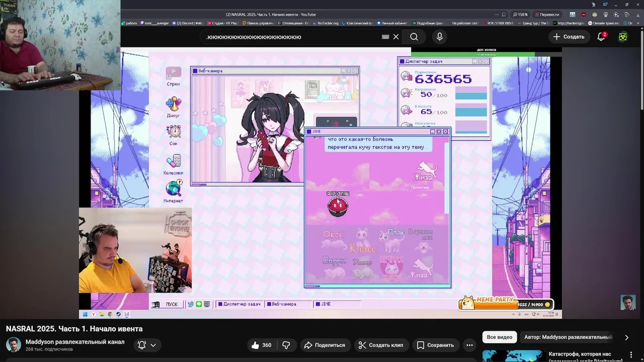Open the Катастрофа recommended video thumbnail

tap(513, 356)
